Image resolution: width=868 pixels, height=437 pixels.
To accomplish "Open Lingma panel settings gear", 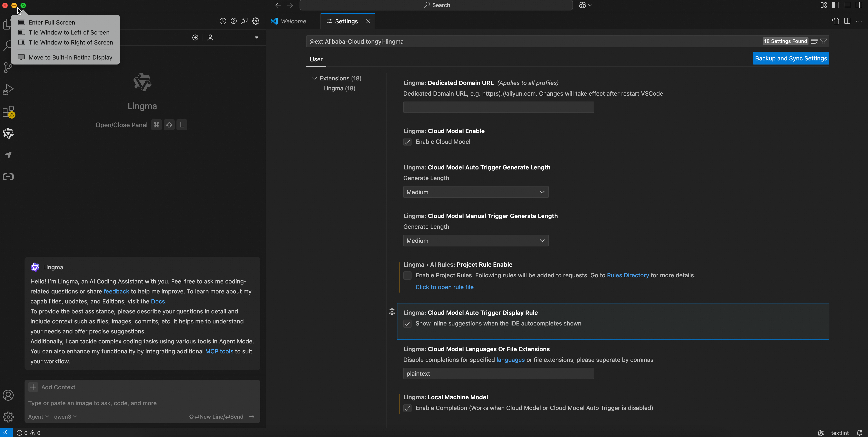I will click(x=256, y=21).
